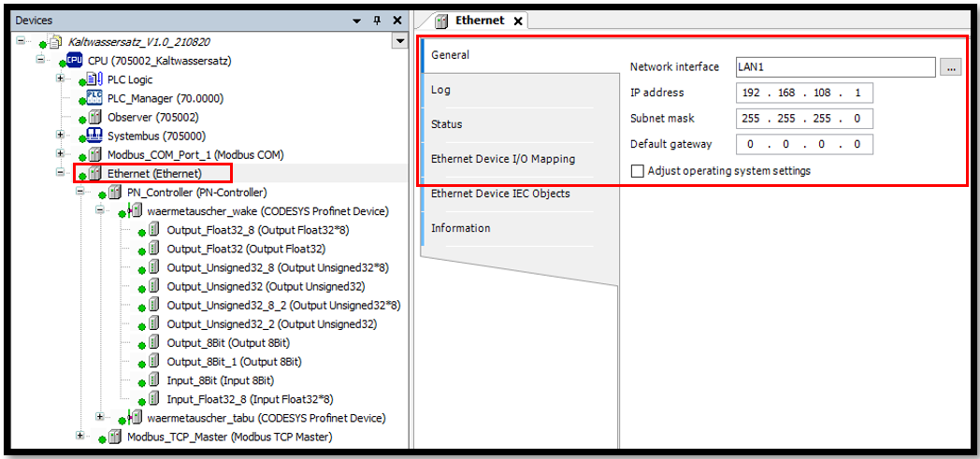Click the PN_Controller device icon
This screenshot has height=459, width=980.
(114, 193)
